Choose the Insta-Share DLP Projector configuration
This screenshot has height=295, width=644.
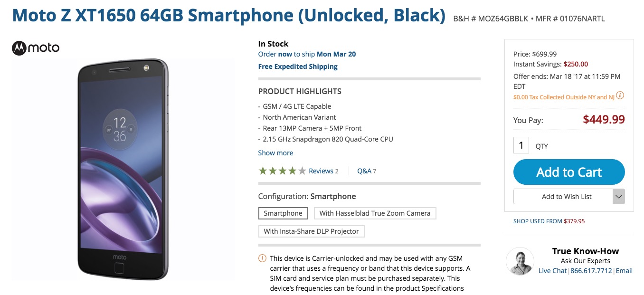coord(312,231)
